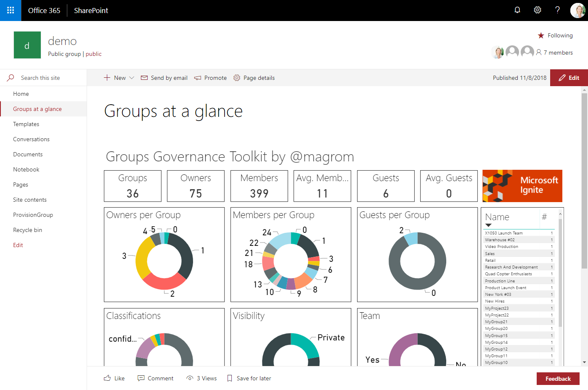Click the Save for later bookmark
This screenshot has width=588, height=390.
point(230,378)
